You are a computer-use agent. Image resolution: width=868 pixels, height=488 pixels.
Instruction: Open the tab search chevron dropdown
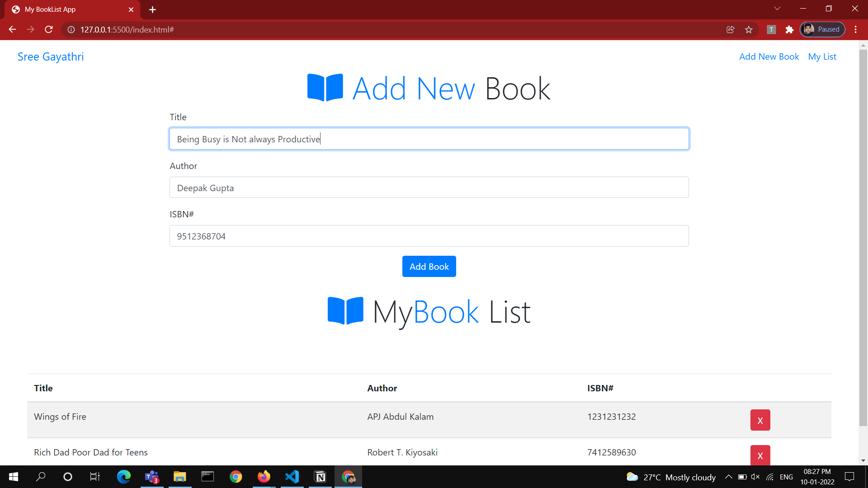pos(777,9)
